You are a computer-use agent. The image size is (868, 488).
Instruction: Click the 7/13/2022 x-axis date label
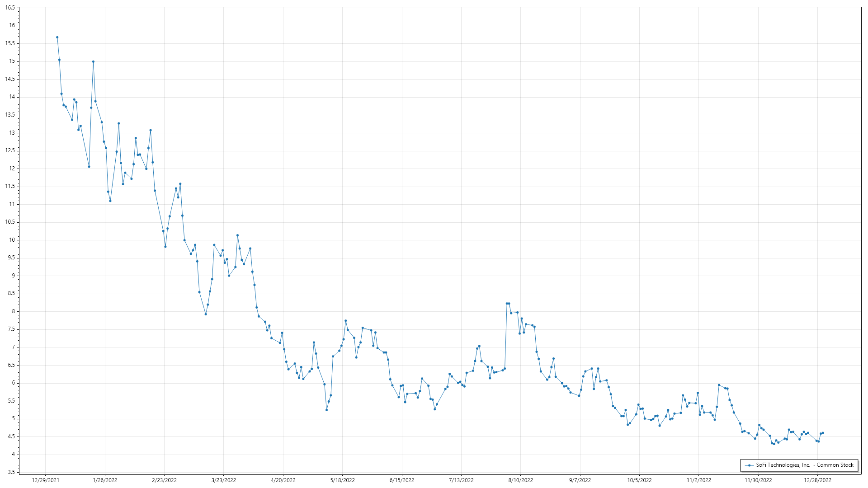tap(461, 480)
